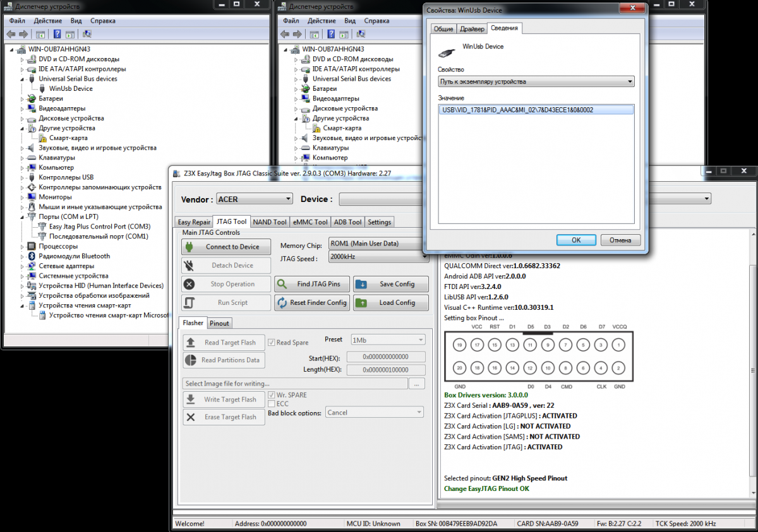
Task: Confirm WinUsb Device properties with OK
Action: (x=575, y=240)
